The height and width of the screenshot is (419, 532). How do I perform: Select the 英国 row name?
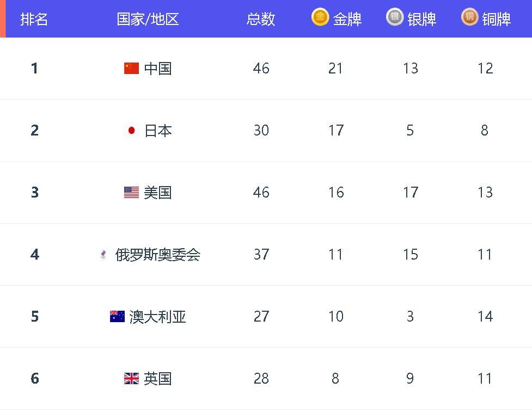point(158,379)
